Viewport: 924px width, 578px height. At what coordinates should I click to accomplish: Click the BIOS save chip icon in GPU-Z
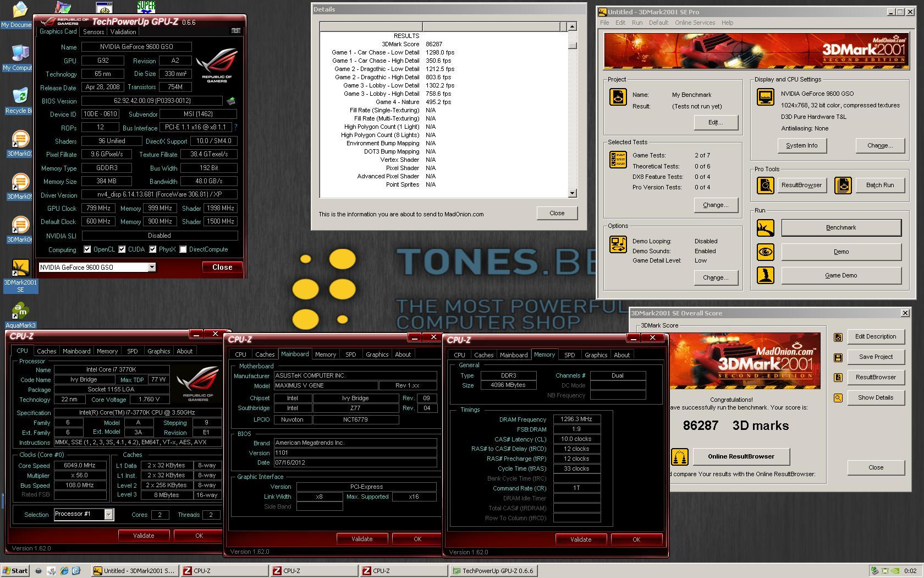(232, 101)
